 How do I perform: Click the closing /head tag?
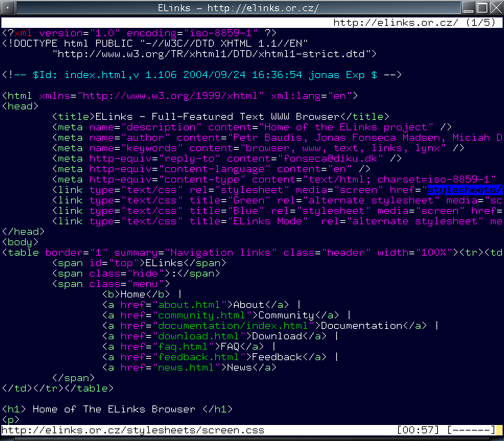23,232
